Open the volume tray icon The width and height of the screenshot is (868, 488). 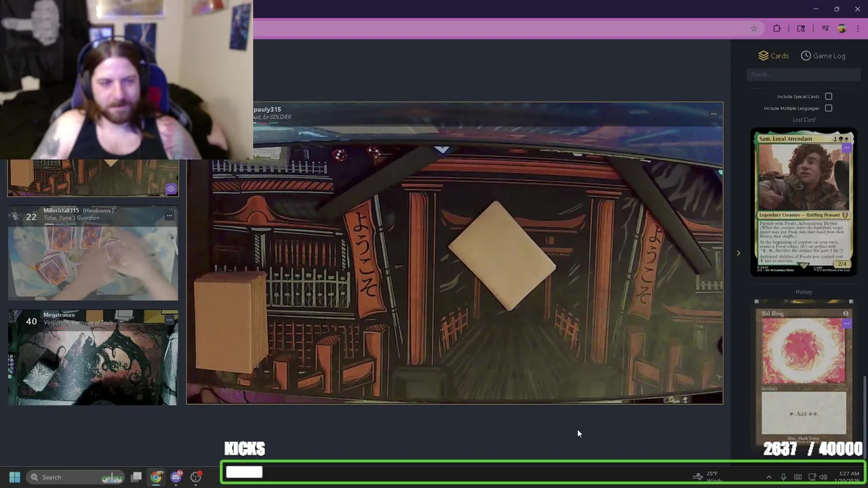[x=823, y=477]
